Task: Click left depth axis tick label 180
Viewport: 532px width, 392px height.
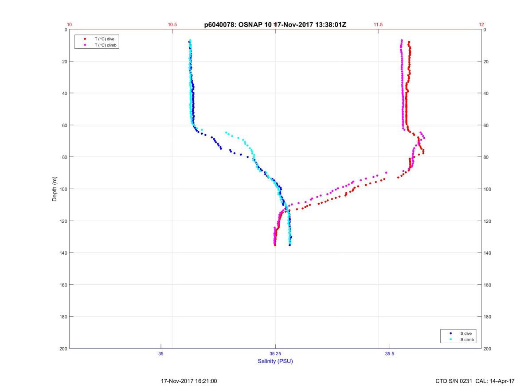Action: tap(63, 317)
